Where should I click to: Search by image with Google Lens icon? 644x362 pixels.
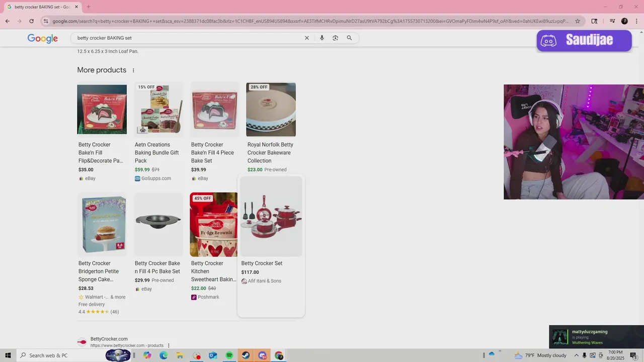tap(336, 38)
